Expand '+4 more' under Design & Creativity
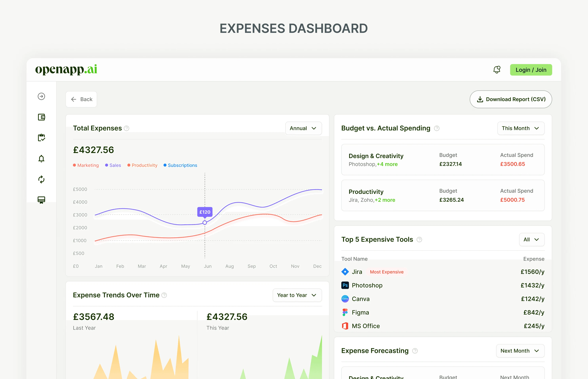 (x=387, y=164)
